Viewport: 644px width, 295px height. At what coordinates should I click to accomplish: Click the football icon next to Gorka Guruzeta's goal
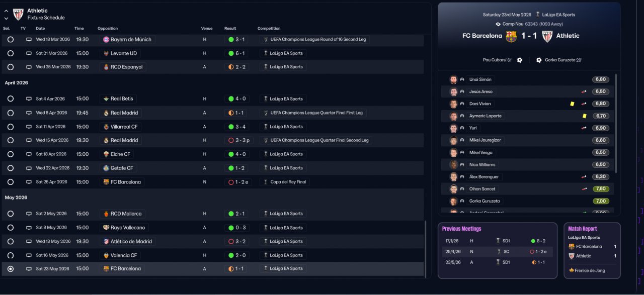click(539, 60)
